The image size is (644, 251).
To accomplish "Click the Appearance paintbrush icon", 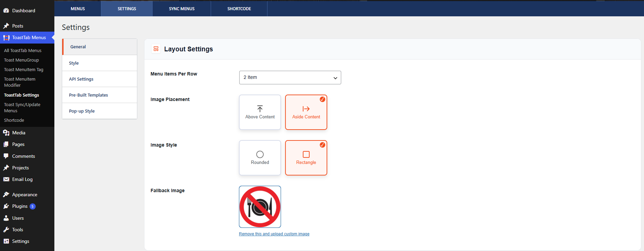I will [6, 195].
